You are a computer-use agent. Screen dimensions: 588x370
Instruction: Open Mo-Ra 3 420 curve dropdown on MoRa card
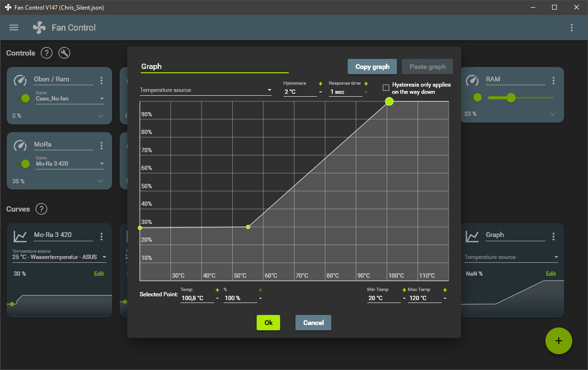coord(70,164)
